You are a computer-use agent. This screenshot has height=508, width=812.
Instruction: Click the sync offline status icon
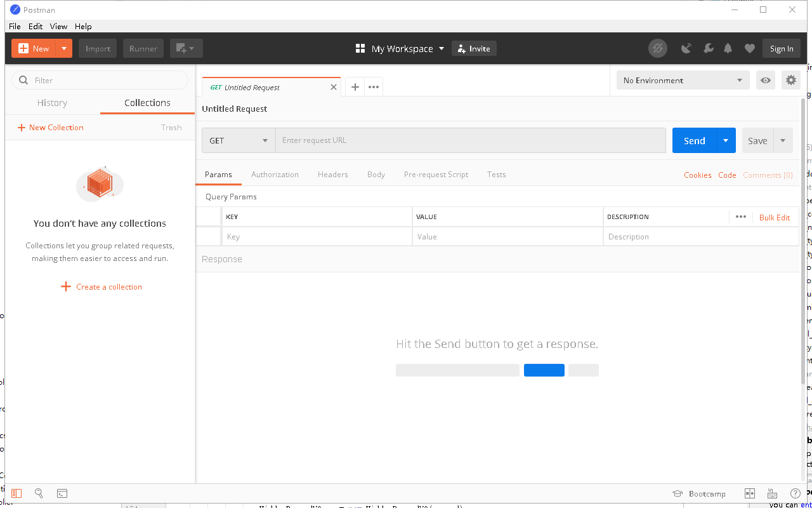pos(658,48)
